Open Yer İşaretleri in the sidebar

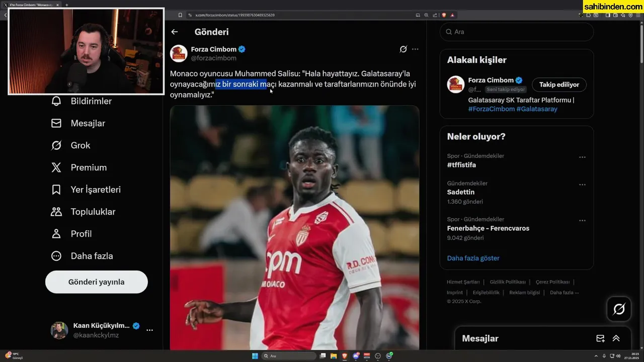[x=86, y=190]
